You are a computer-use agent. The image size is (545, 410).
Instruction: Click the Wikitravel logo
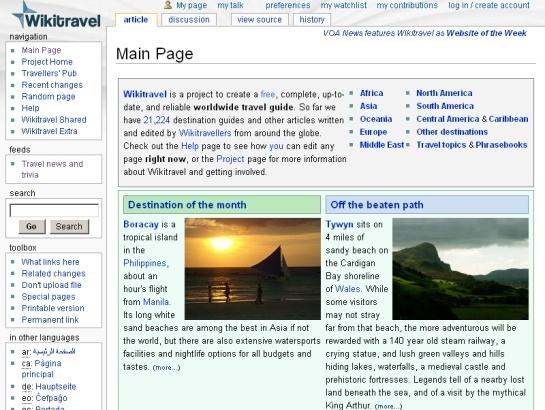point(56,16)
